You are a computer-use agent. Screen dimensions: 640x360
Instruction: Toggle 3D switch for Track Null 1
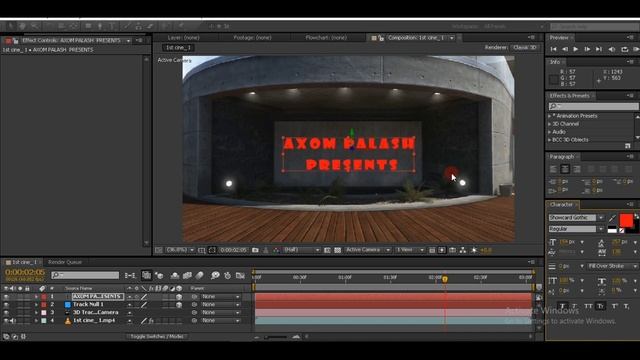(179, 304)
